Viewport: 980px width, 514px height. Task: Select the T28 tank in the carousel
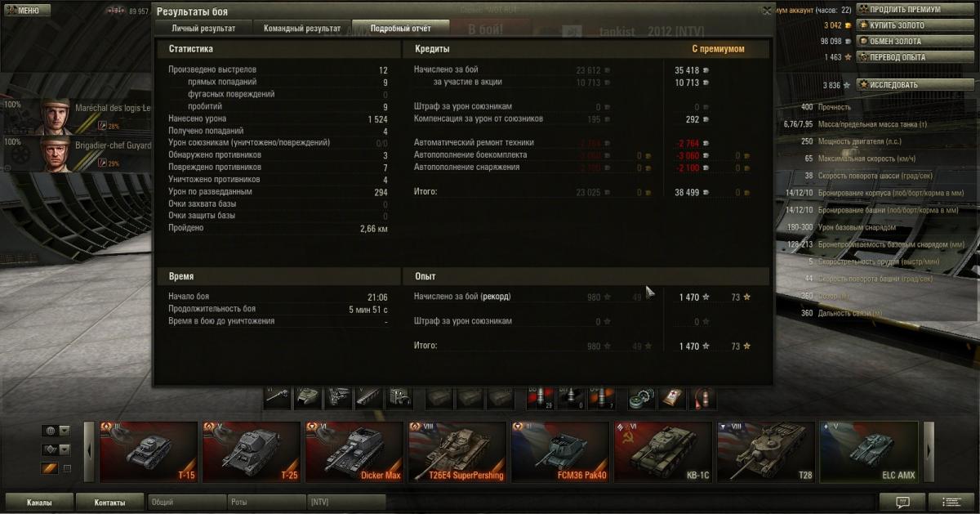tap(766, 451)
